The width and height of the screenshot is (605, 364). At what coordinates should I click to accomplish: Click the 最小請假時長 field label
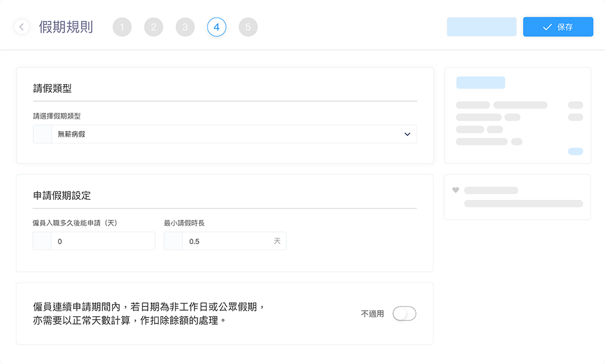click(x=184, y=223)
